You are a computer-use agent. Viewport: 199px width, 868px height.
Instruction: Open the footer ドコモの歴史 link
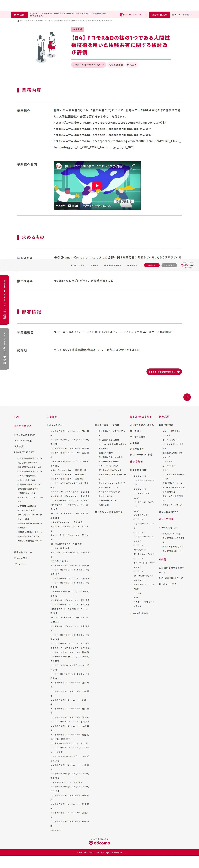click(x=21, y=558)
